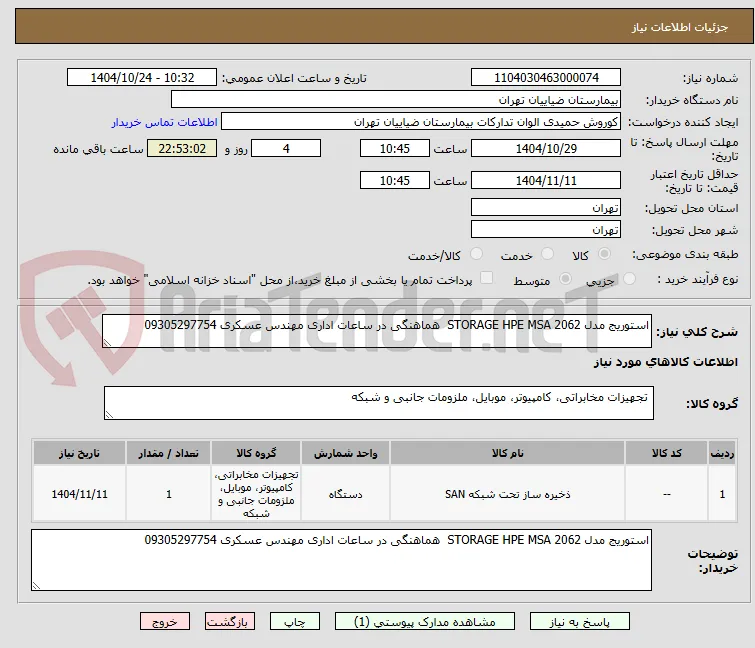Image resolution: width=755 pixels, height=648 pixels.
Task: Click the گروه کالا column header
Action: pyautogui.click(x=256, y=453)
